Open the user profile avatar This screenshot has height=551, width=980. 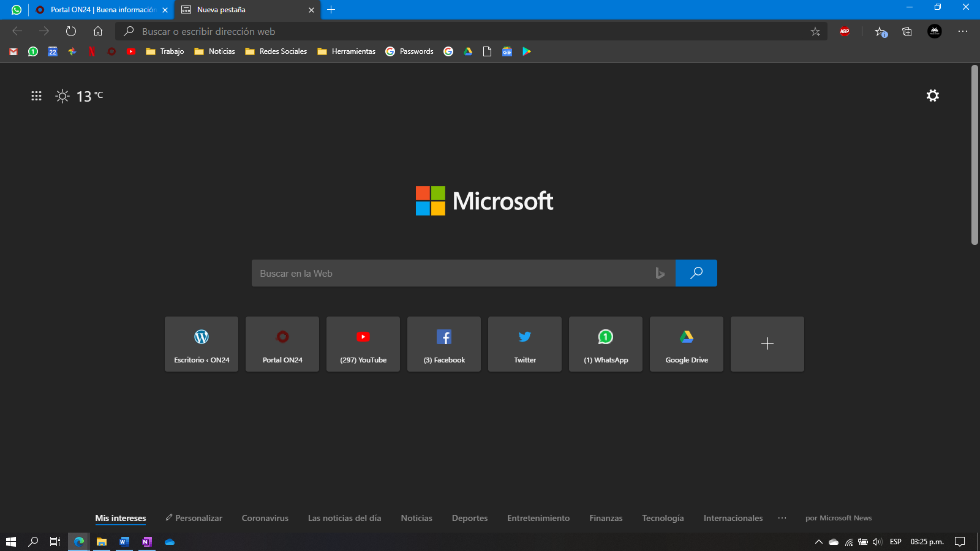tap(935, 31)
